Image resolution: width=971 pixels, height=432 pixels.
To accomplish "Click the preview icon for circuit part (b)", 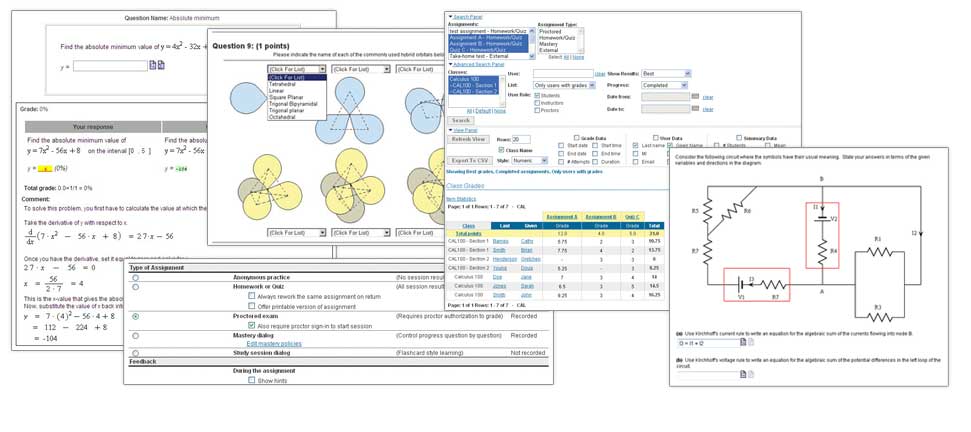I will point(751,374).
